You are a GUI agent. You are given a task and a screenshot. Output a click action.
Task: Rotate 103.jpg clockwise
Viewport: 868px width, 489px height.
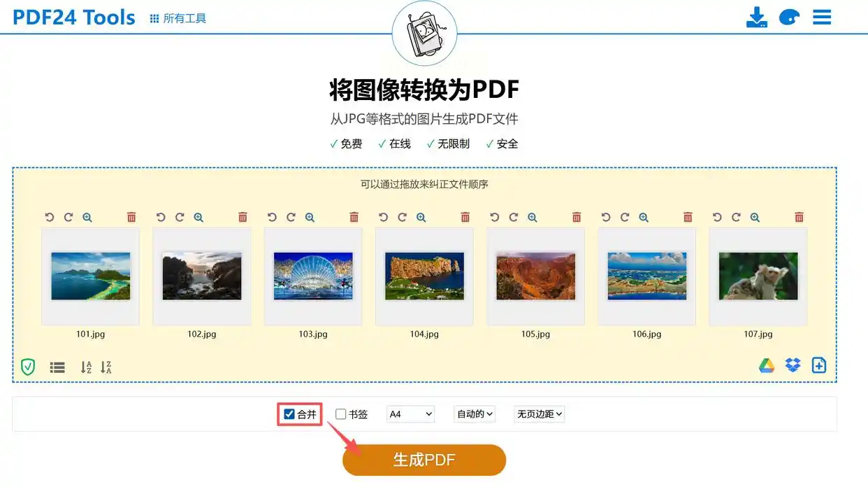[291, 218]
